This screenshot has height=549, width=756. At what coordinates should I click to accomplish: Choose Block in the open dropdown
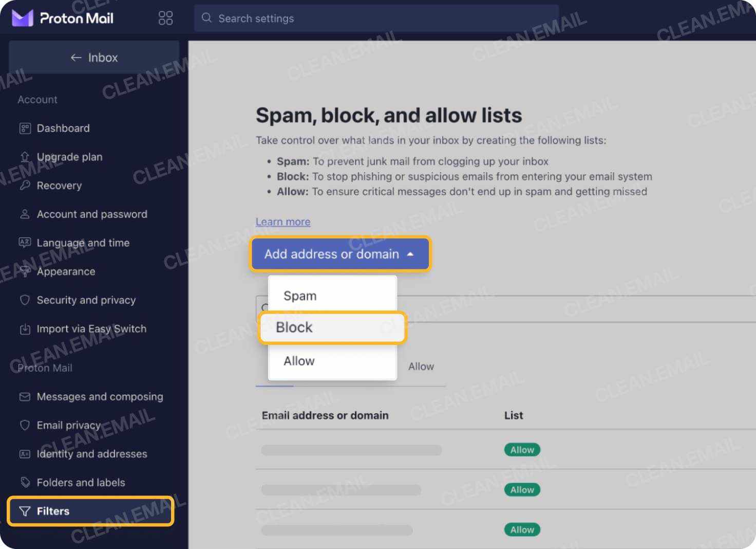coord(294,327)
